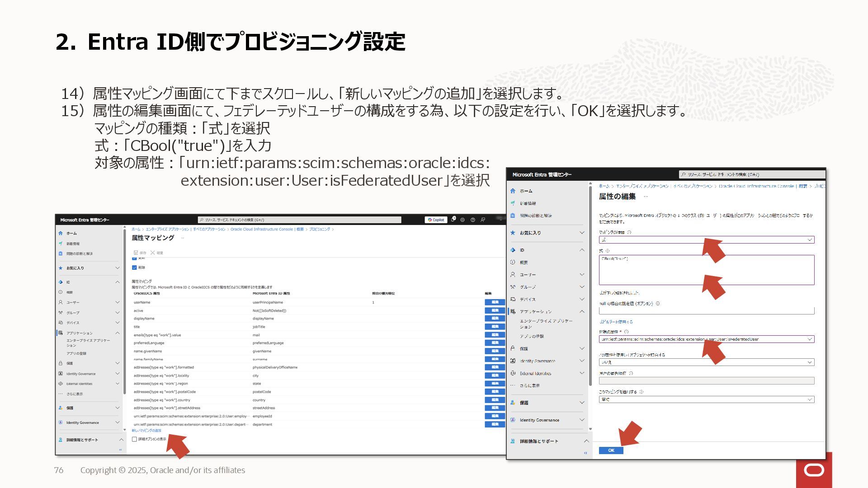Viewport: 868px width, 488px height.
Task: Open the Copilot button in the top bar
Action: tap(436, 220)
